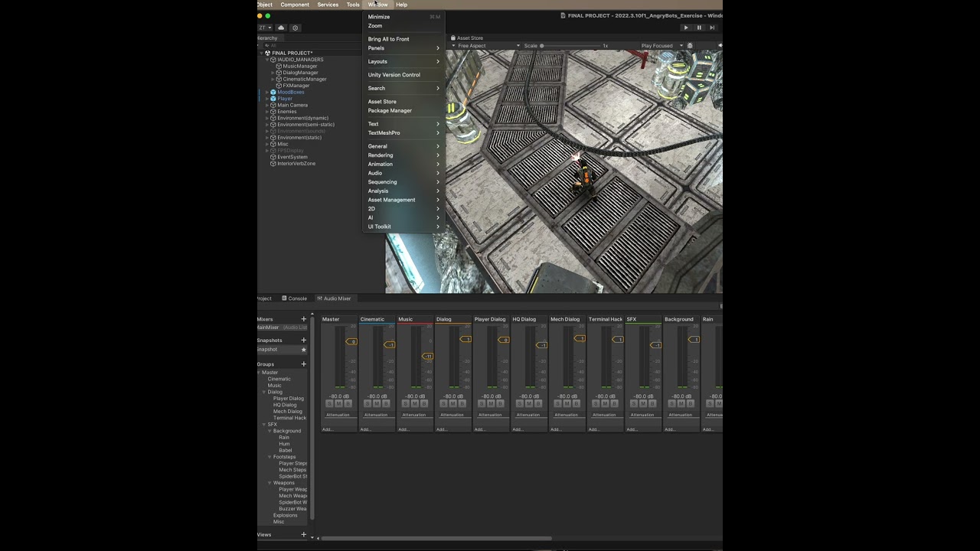Click the bug icon next to Play Focused
Screen dimensions: 980x551
pos(690,46)
